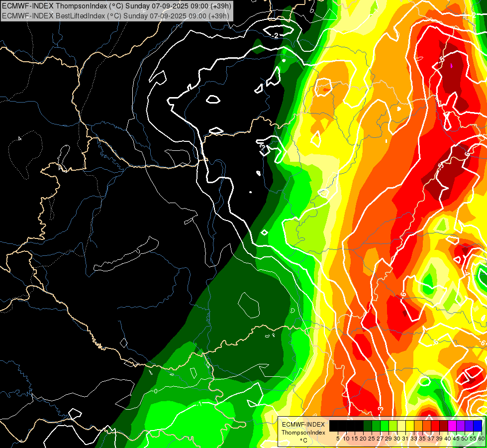Click the legend tick value 35

coord(422,439)
